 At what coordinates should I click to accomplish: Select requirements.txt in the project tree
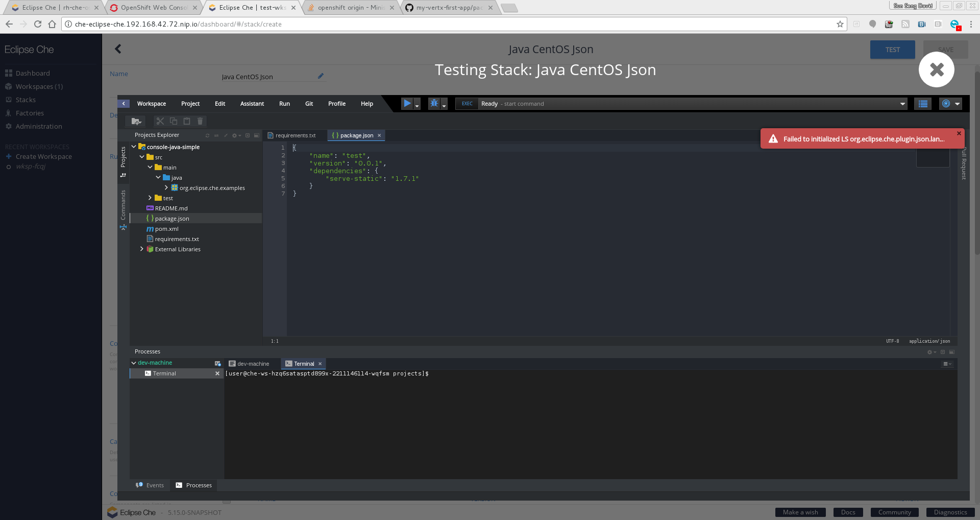[177, 239]
